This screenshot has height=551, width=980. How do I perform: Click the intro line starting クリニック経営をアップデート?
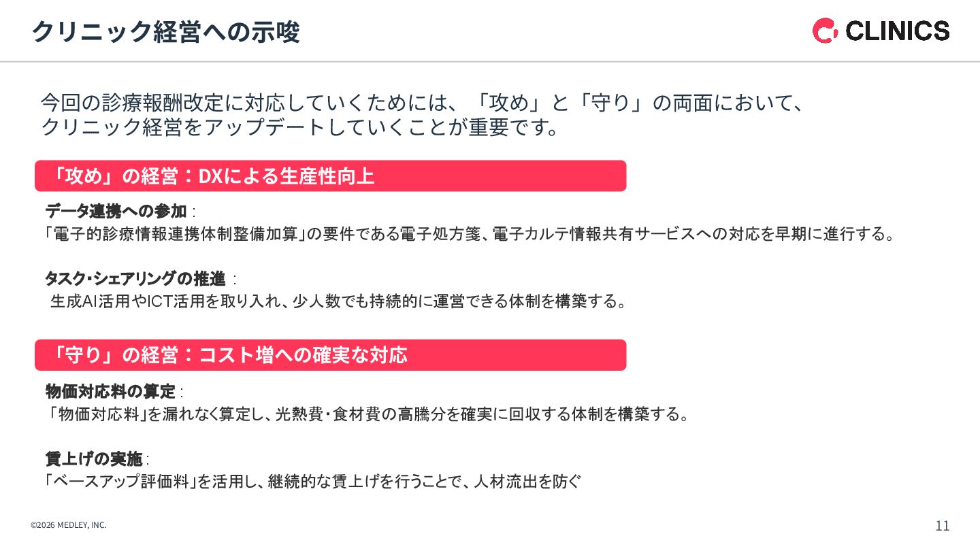coord(300,127)
